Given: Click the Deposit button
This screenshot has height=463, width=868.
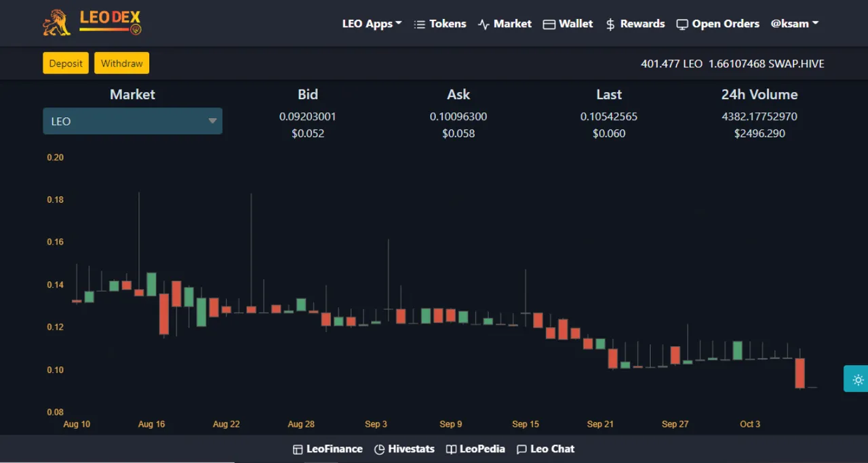Looking at the screenshot, I should [66, 63].
